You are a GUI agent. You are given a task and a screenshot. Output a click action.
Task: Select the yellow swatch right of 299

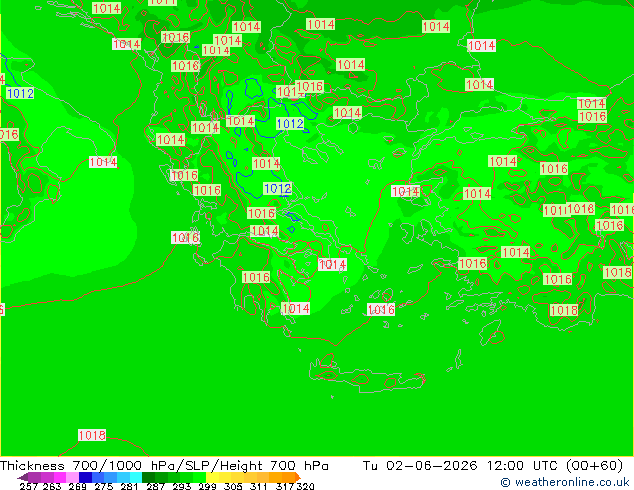212,477
